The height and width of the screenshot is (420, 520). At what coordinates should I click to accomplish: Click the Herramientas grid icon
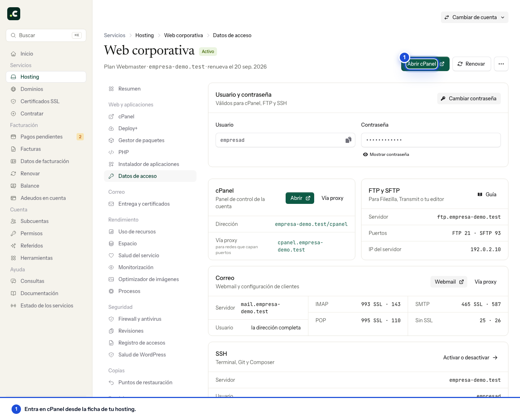click(13, 258)
